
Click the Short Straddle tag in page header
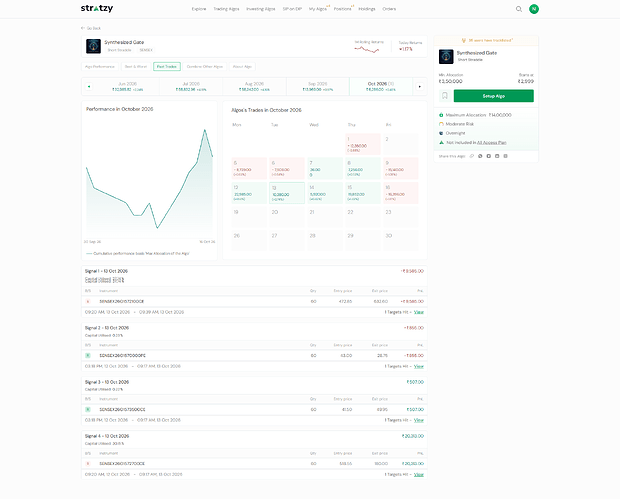click(119, 50)
